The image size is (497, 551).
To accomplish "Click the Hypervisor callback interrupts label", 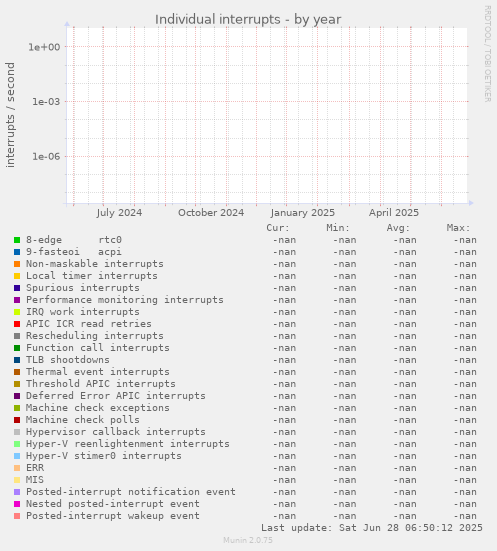I will [116, 432].
